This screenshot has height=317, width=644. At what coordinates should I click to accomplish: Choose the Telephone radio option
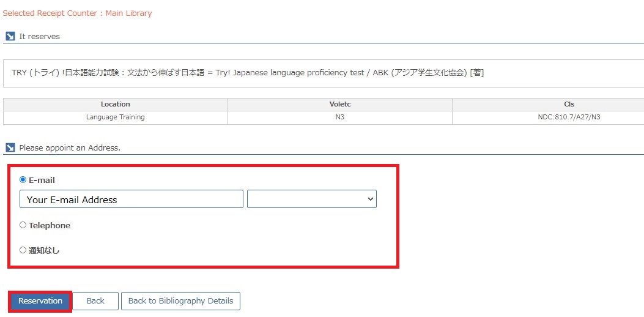click(23, 225)
